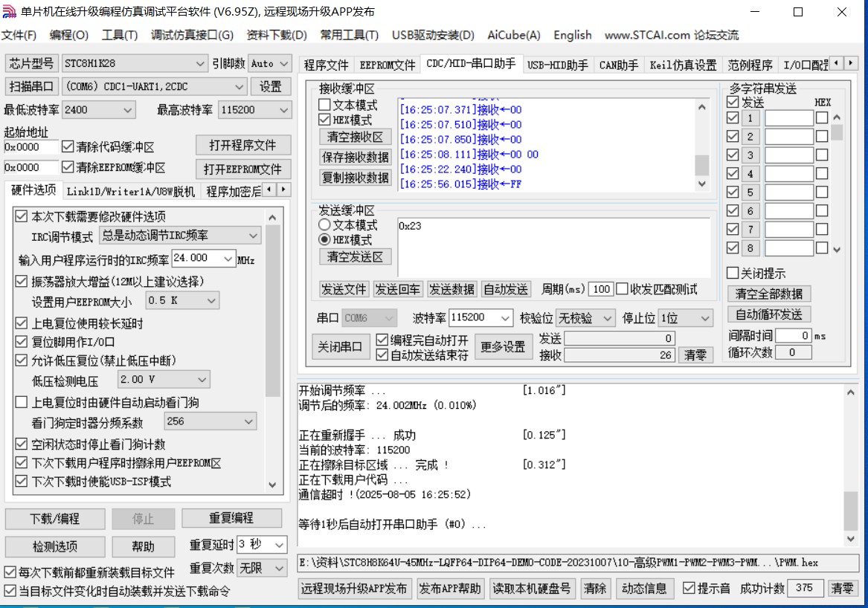
Task: Click the left arrow beside 程序加密后 tab
Action: tap(269, 190)
